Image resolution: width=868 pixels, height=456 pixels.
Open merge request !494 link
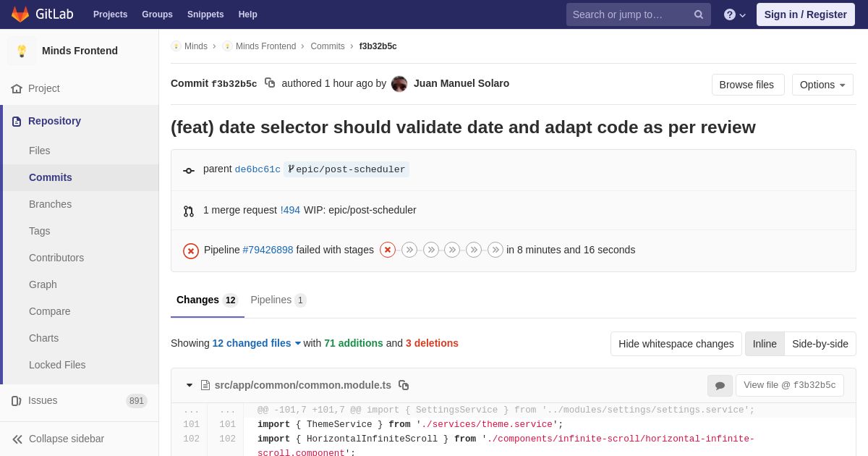click(x=290, y=210)
